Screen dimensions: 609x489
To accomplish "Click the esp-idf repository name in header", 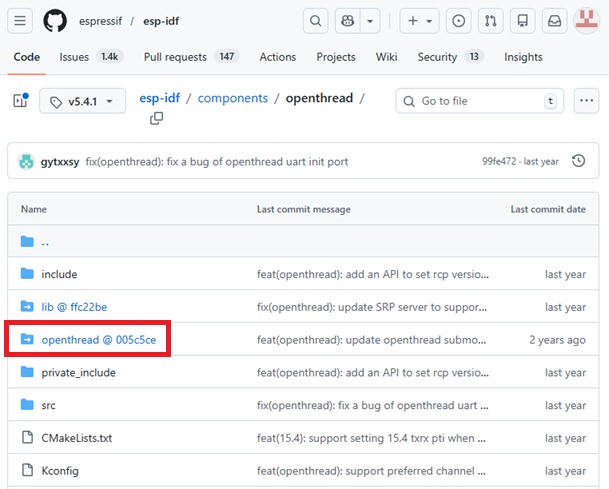I will click(x=161, y=21).
